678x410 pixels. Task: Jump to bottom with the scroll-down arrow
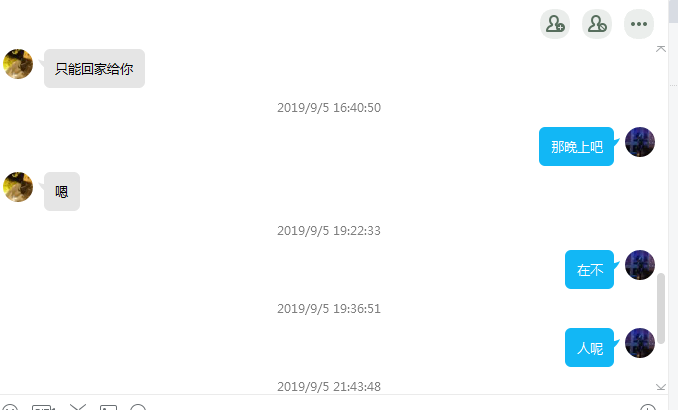pyautogui.click(x=661, y=387)
